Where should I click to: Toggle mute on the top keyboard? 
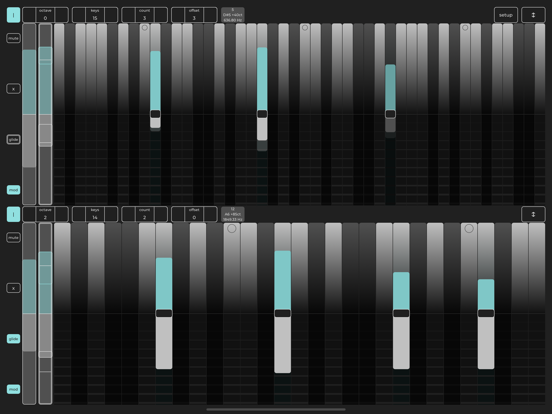[13, 38]
